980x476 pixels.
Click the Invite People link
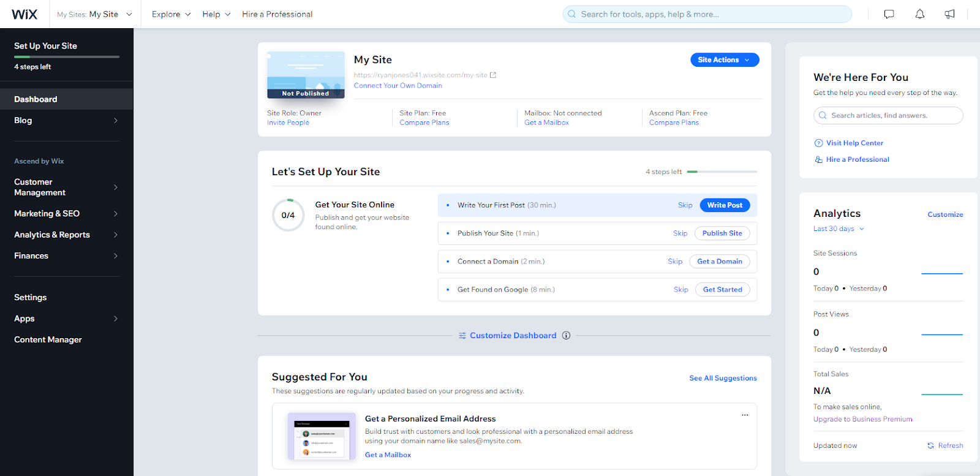point(288,123)
